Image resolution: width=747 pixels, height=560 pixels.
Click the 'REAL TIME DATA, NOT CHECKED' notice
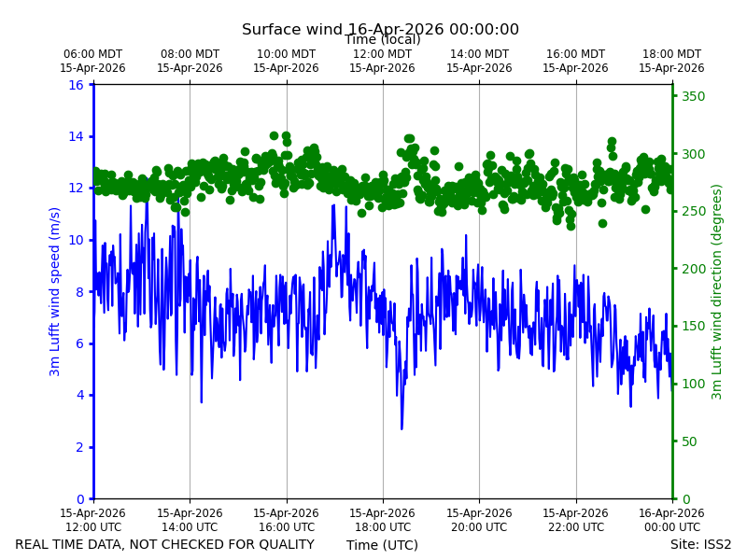(x=164, y=544)
